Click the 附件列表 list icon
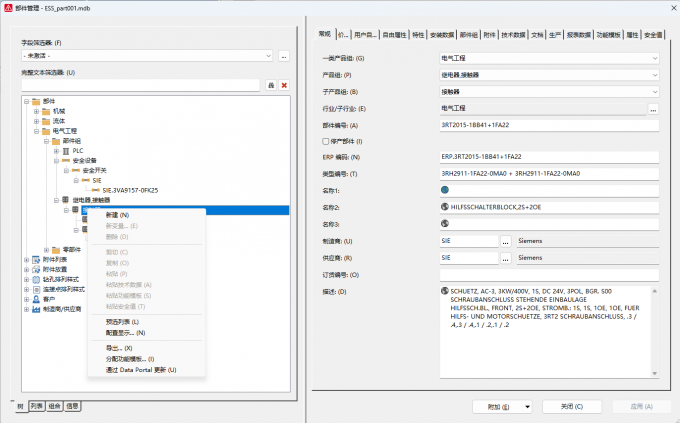This screenshot has height=423, width=680. tap(36, 260)
